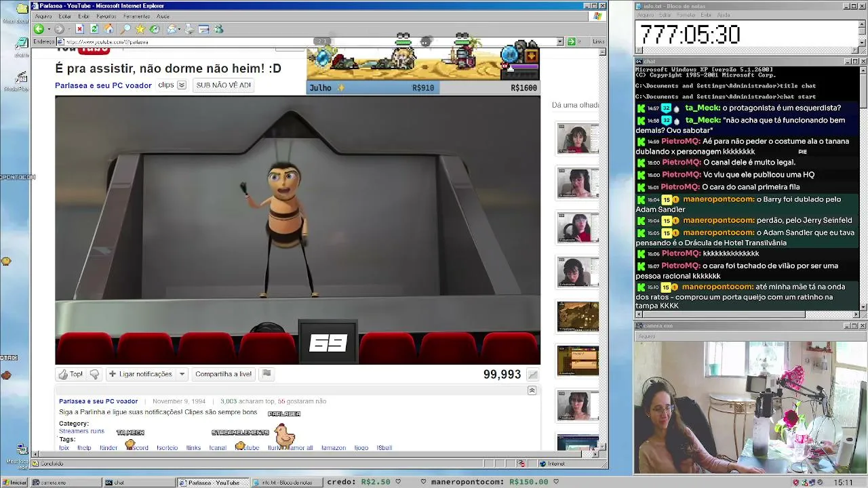Click the green Back arrow in Internet Explorer

point(39,29)
